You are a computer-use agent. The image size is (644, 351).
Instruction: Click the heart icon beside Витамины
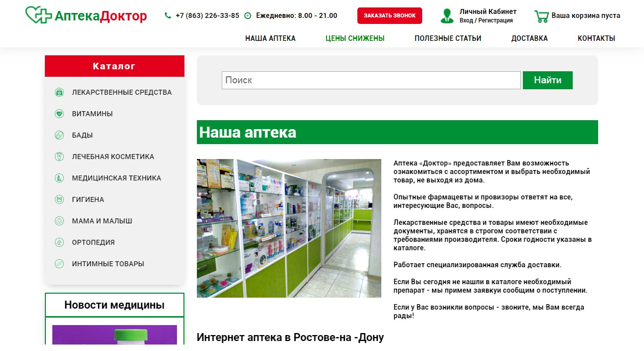(x=59, y=114)
